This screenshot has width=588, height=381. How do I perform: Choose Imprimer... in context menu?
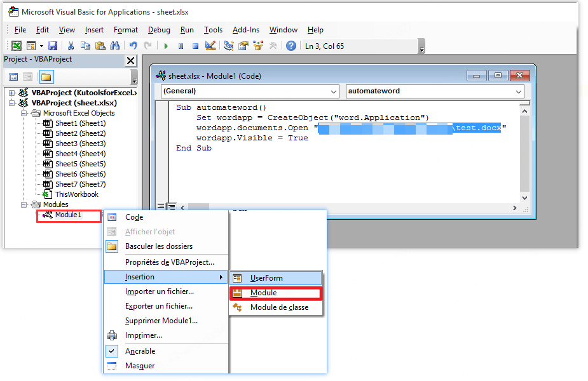click(166, 335)
